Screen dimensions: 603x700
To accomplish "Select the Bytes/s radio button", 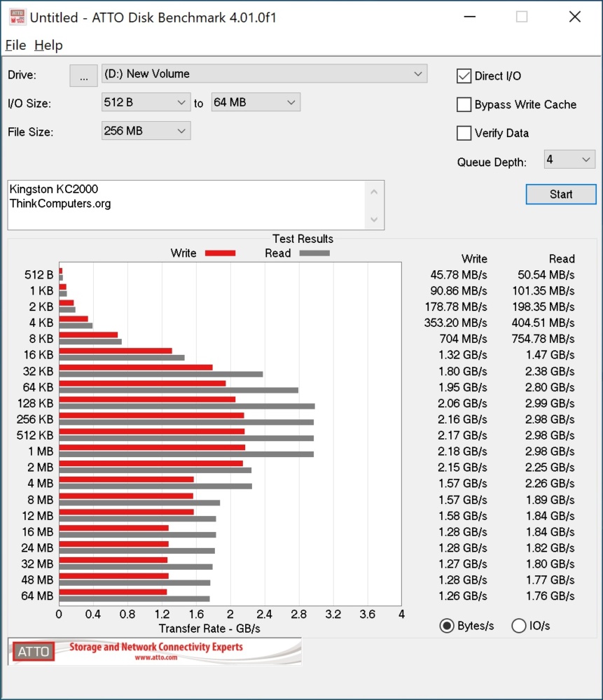I will click(447, 626).
